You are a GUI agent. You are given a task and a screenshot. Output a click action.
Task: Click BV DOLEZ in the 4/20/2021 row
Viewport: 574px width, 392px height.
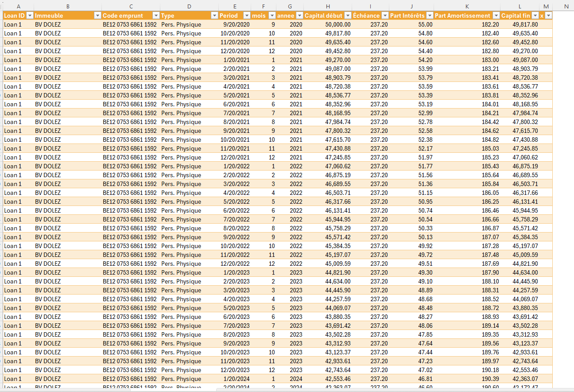(68, 86)
